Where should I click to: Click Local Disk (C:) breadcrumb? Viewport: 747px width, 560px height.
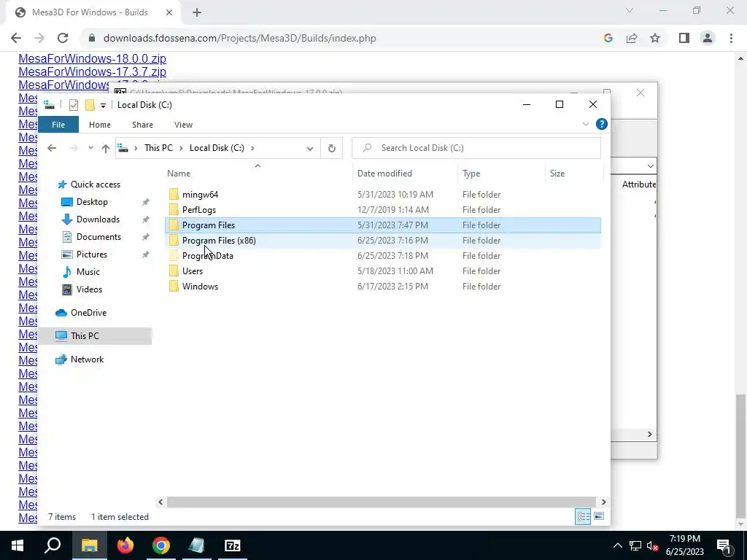click(x=217, y=148)
